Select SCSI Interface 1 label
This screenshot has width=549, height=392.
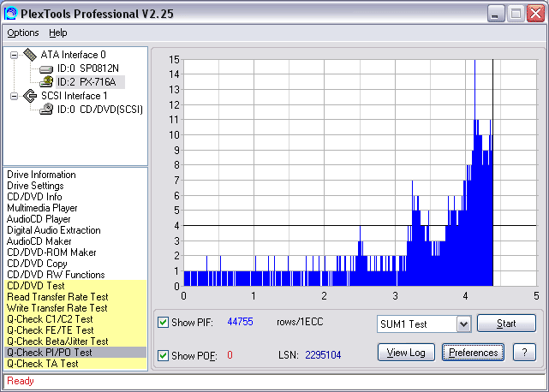pos(75,96)
